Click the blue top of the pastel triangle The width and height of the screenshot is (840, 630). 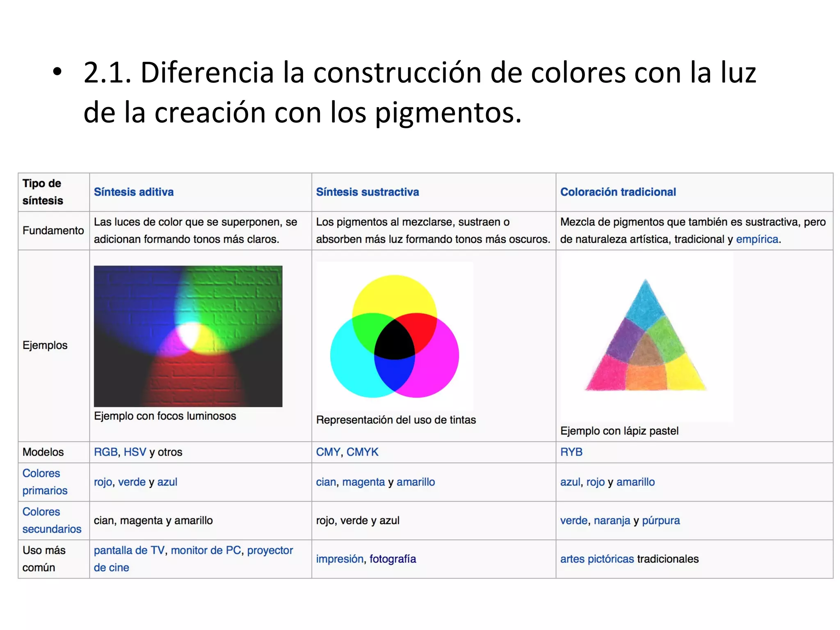pyautogui.click(x=646, y=306)
